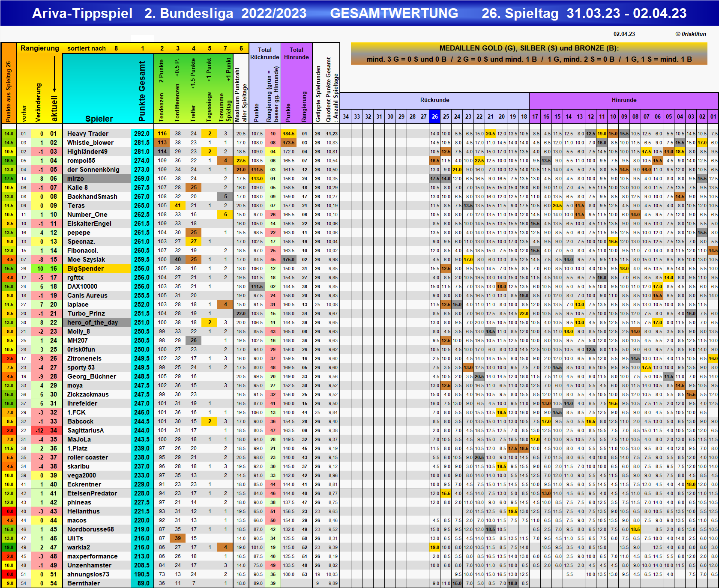Select matchday 01 column header
This screenshot has height=588, width=719.
pyautogui.click(x=713, y=116)
